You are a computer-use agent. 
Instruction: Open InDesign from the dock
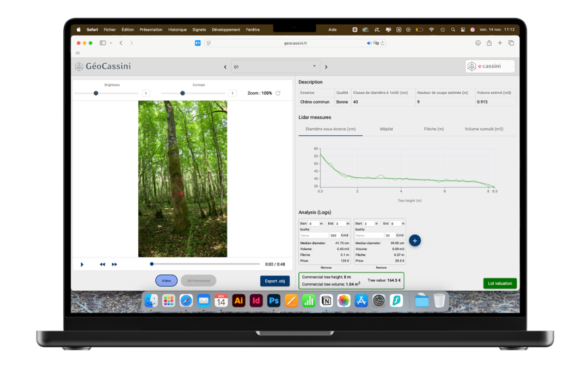256,300
